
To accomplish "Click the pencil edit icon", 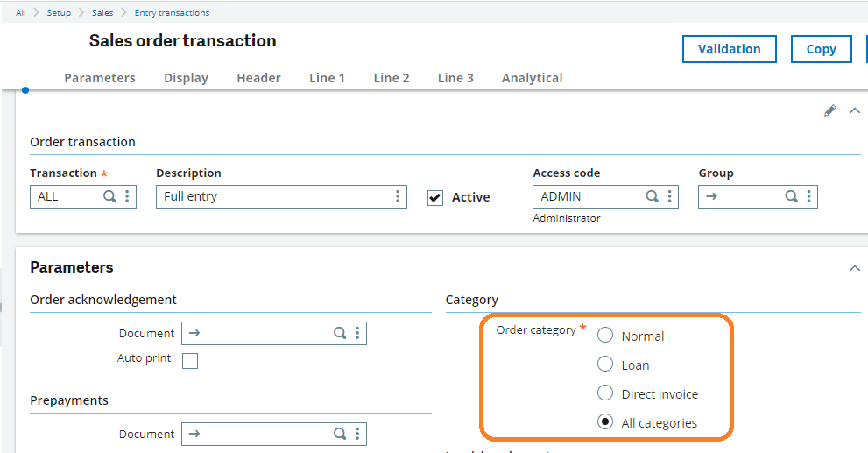I will point(829,110).
